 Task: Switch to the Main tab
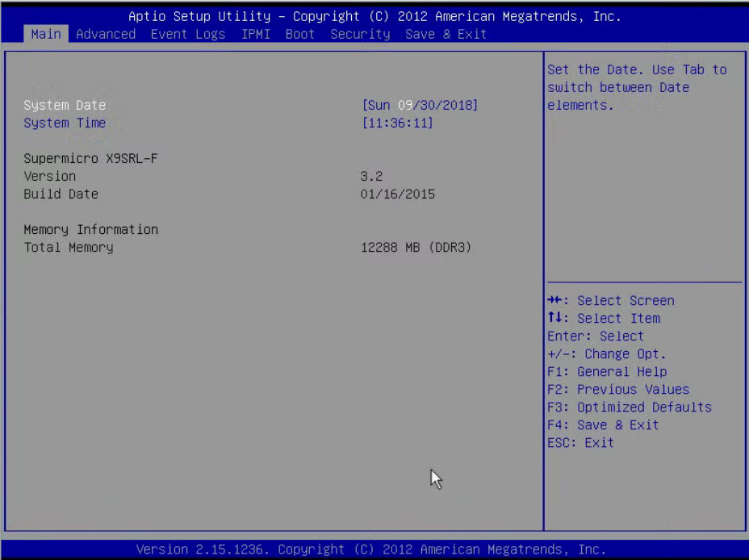click(x=46, y=35)
